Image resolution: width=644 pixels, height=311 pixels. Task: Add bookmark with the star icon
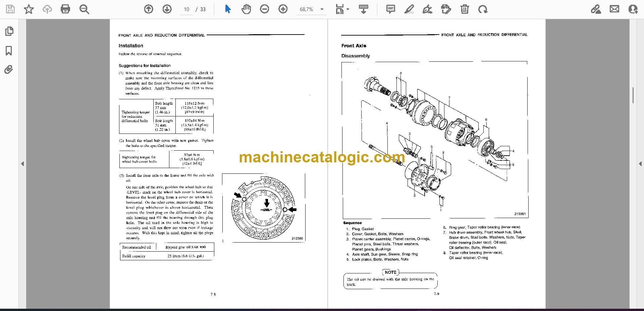[29, 9]
